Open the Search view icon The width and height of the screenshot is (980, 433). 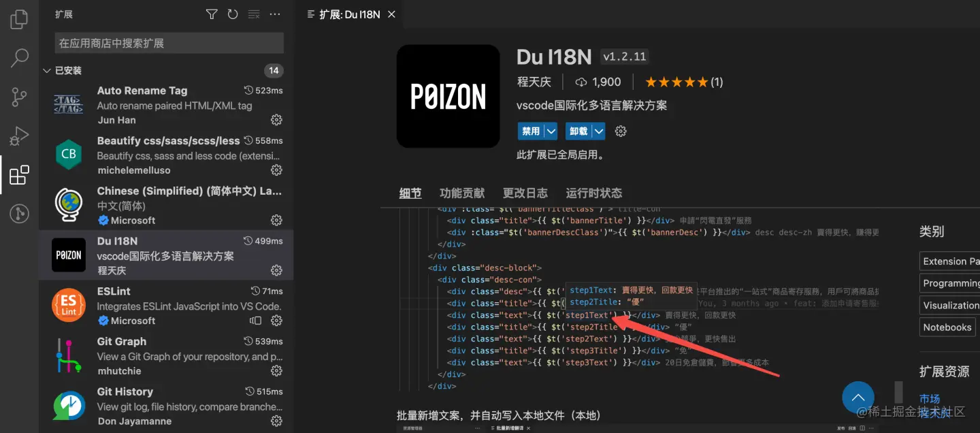pos(18,58)
